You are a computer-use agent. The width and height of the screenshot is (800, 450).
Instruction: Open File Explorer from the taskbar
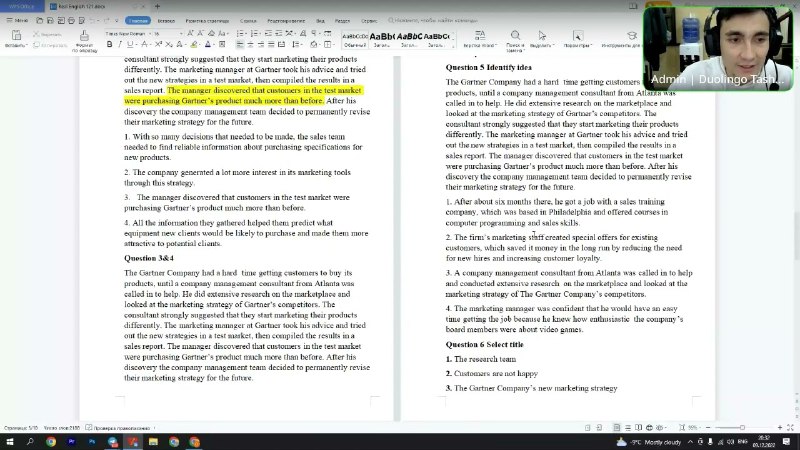click(153, 442)
